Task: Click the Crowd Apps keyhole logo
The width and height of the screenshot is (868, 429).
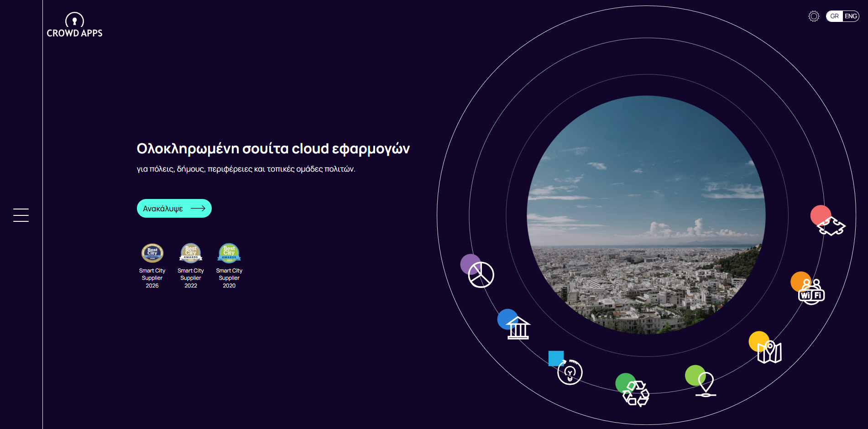Action: (73, 19)
